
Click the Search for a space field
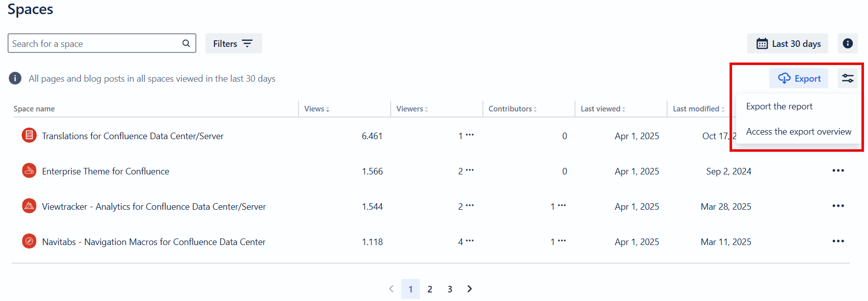pos(96,44)
